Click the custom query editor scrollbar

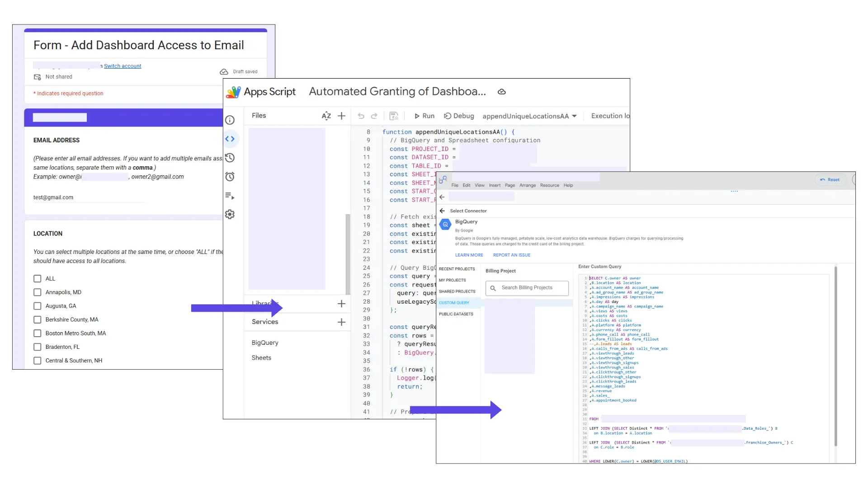pos(835,357)
